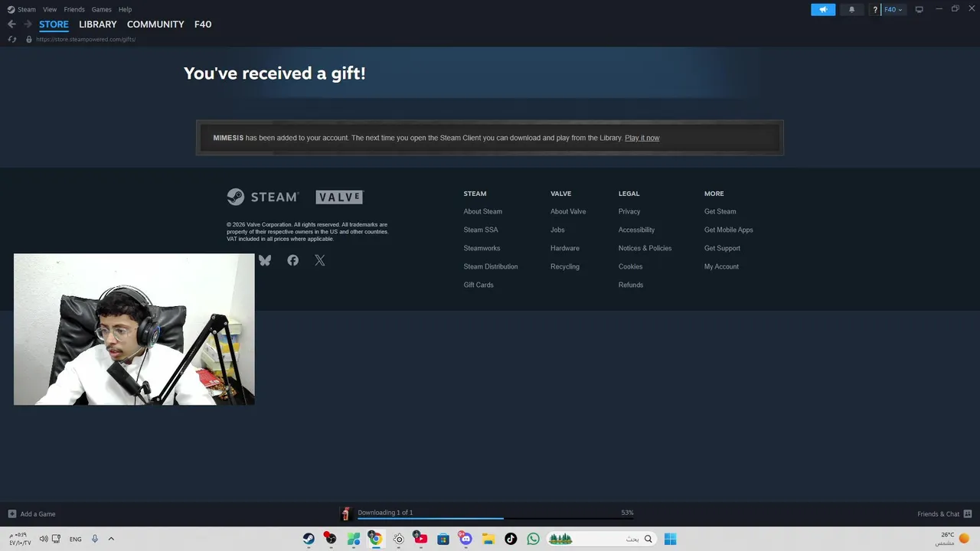Click the download progress bar

coord(495,519)
